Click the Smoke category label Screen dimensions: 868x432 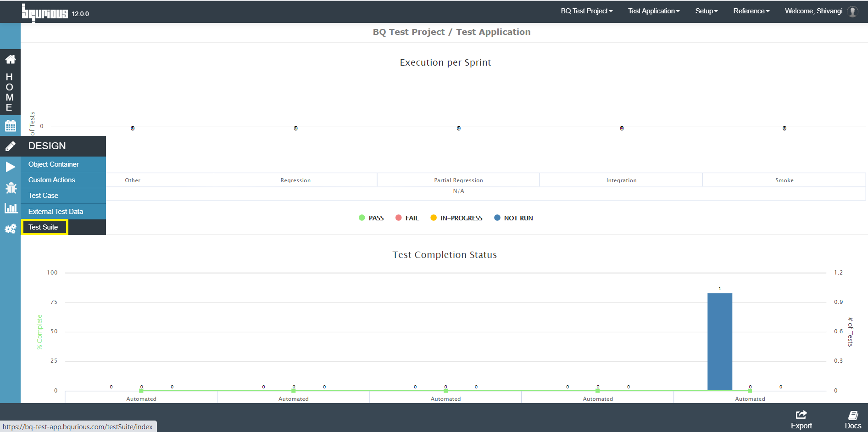[784, 180]
